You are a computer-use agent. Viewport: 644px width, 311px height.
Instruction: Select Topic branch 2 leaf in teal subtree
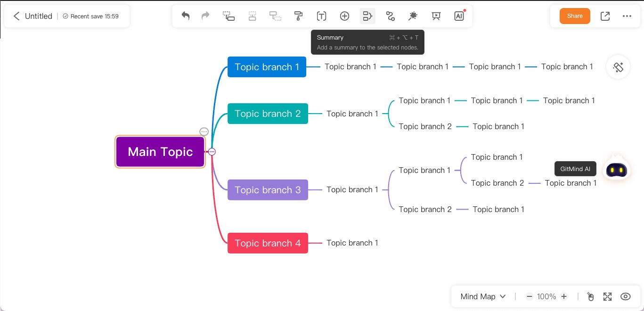[x=425, y=126]
